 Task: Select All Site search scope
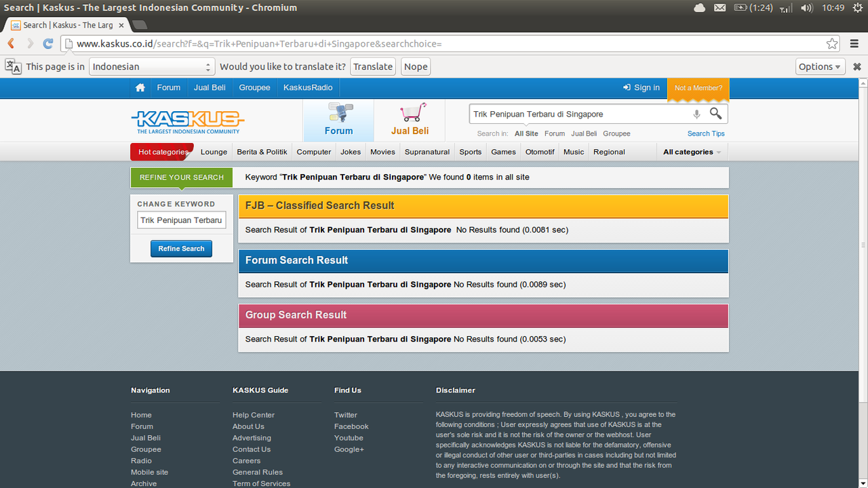526,134
